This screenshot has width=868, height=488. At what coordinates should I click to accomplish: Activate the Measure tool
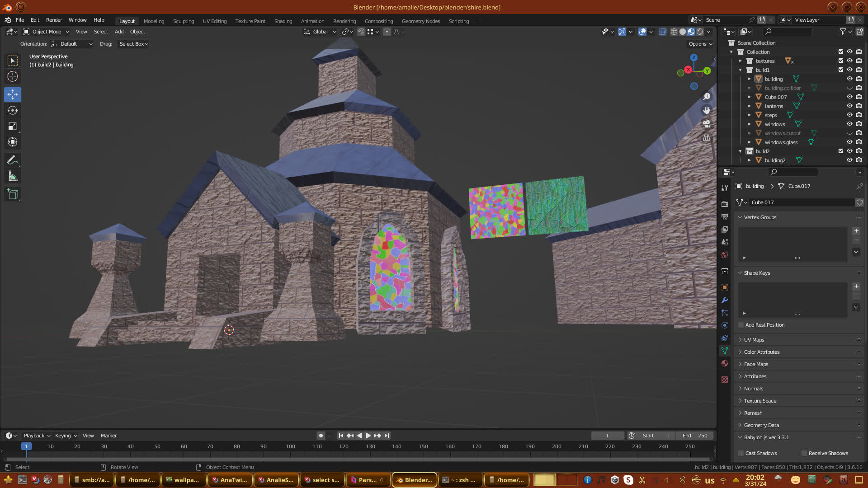(x=13, y=177)
